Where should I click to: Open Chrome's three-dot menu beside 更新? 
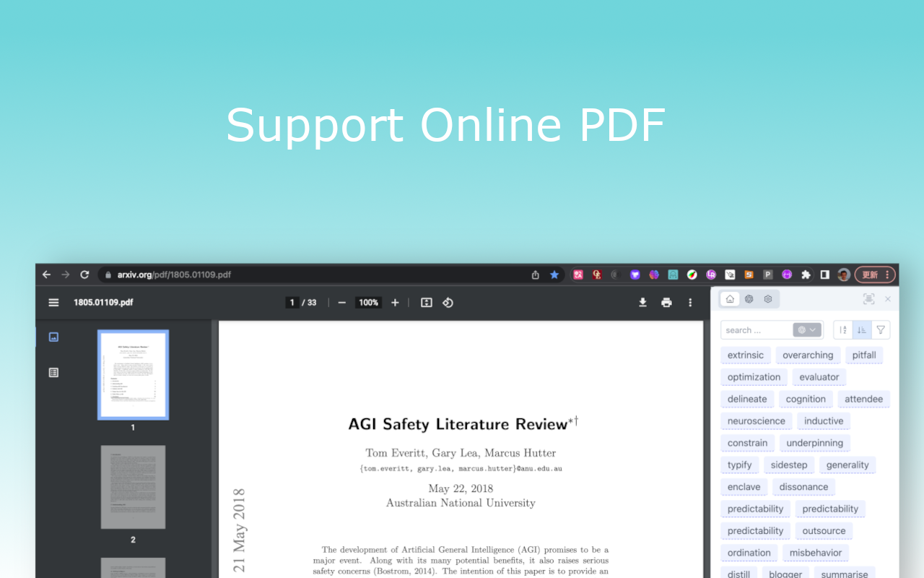click(888, 275)
